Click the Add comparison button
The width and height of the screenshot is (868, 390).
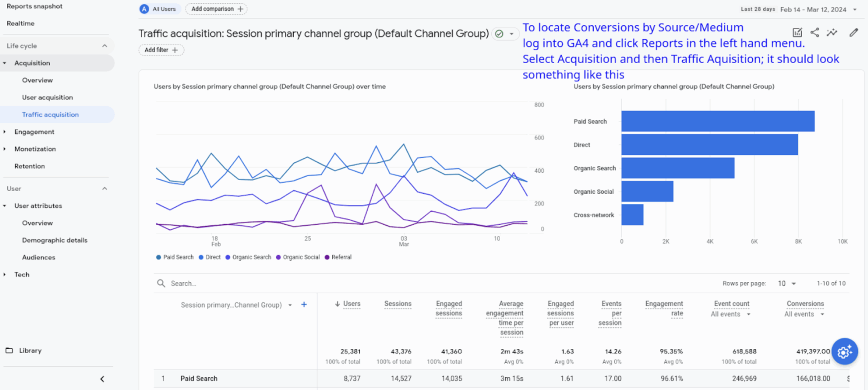pos(217,9)
